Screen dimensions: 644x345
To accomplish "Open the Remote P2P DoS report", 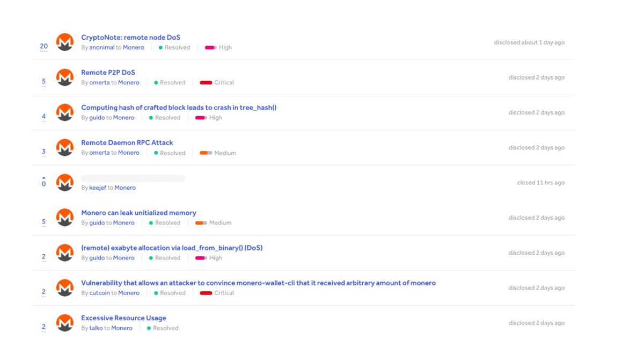I will (x=108, y=73).
